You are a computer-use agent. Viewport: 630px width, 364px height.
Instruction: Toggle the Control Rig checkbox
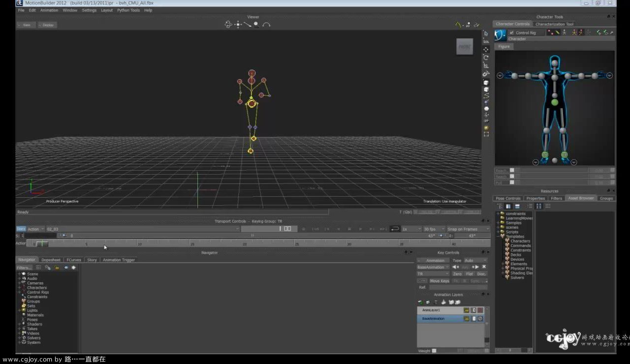(x=511, y=32)
